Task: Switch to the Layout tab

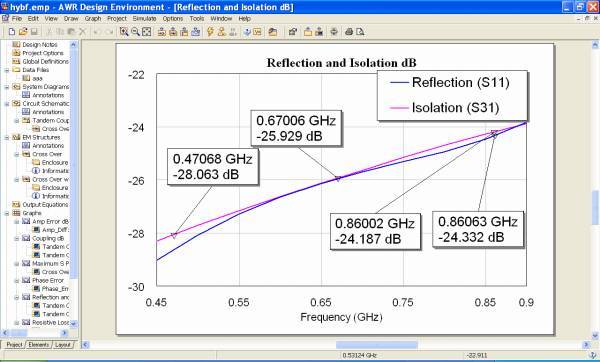Action: pos(63,345)
